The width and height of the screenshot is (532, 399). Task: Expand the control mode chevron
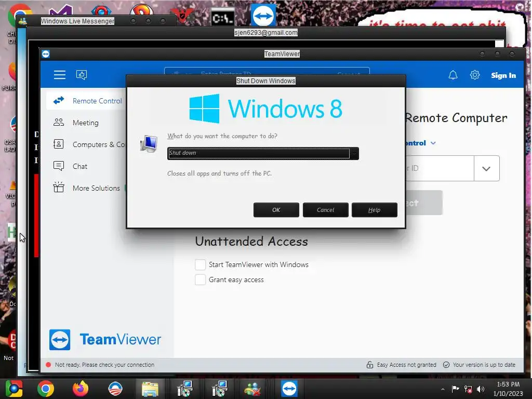433,143
